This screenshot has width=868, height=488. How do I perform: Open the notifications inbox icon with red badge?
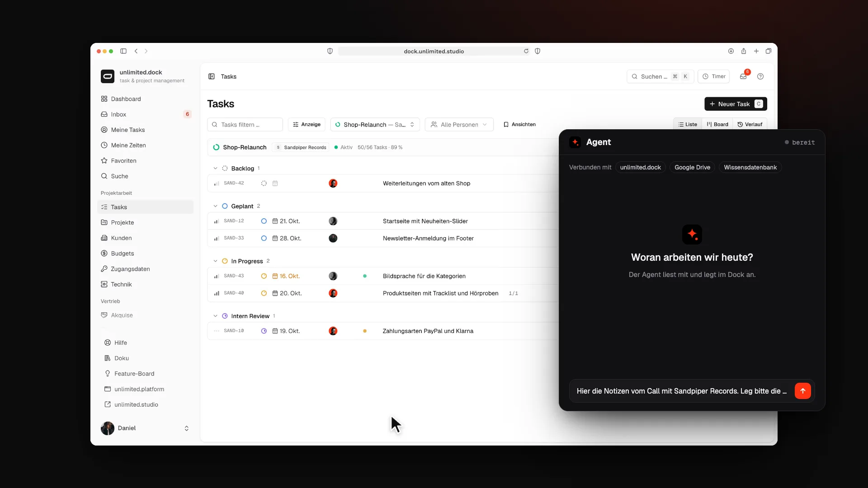[x=743, y=76]
